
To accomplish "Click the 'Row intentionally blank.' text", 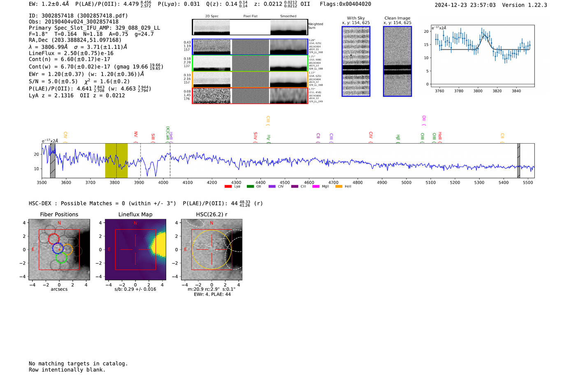I will [x=67, y=370].
